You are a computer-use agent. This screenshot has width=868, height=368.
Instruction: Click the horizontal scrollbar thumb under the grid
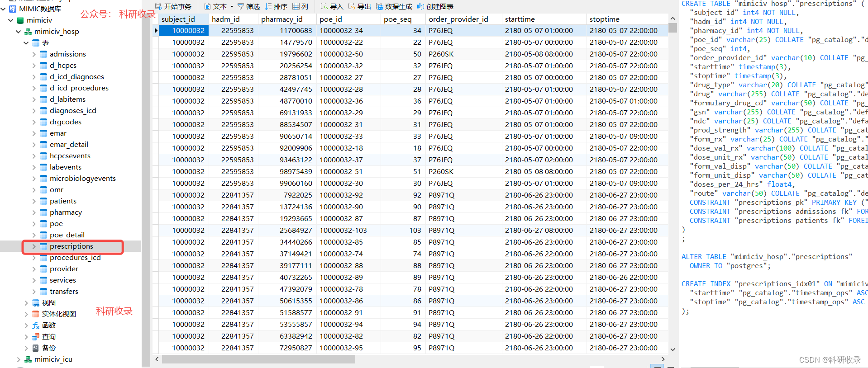[258, 359]
